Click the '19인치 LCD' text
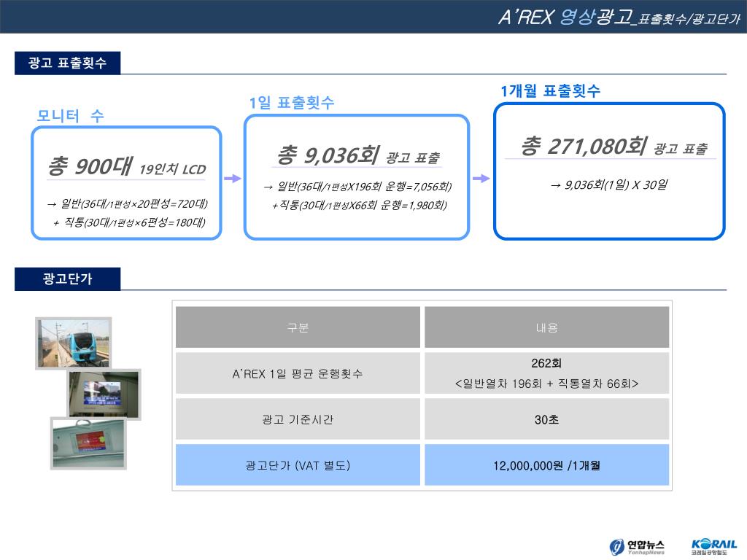The height and width of the screenshot is (560, 747). (172, 169)
